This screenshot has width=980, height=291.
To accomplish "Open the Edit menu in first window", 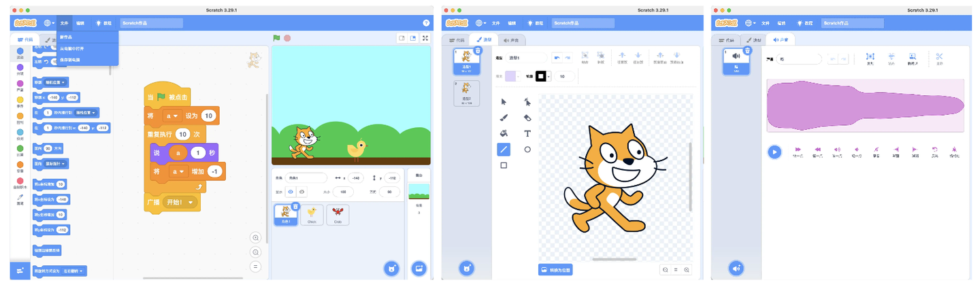I will 81,22.
